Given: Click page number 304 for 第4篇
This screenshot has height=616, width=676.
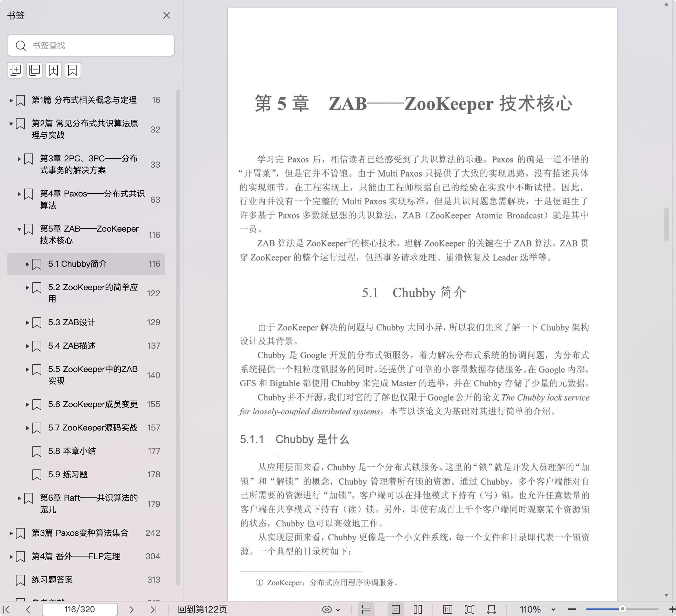Looking at the screenshot, I should 153,556.
